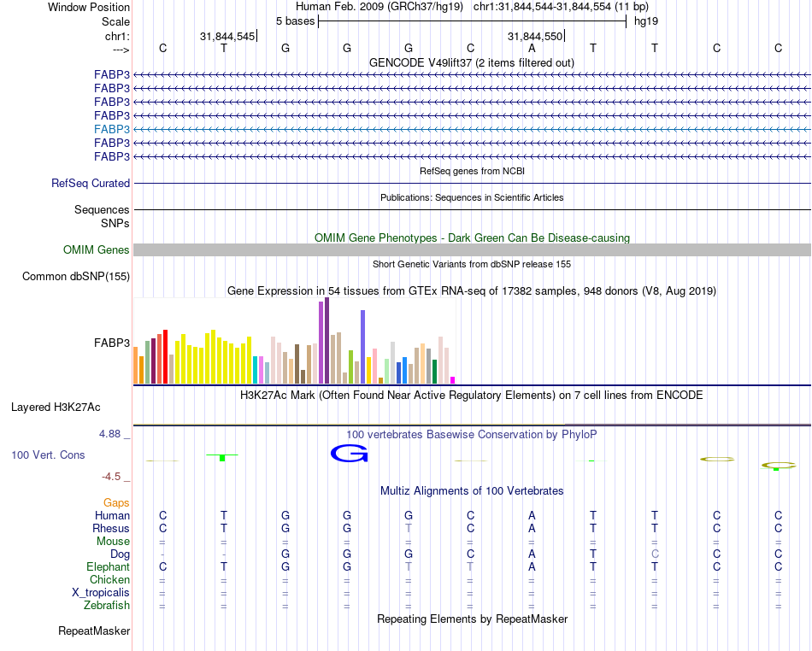Screen dimensions: 812x651
Task: Click the cyan GTEx expression bar
Action: 256,369
